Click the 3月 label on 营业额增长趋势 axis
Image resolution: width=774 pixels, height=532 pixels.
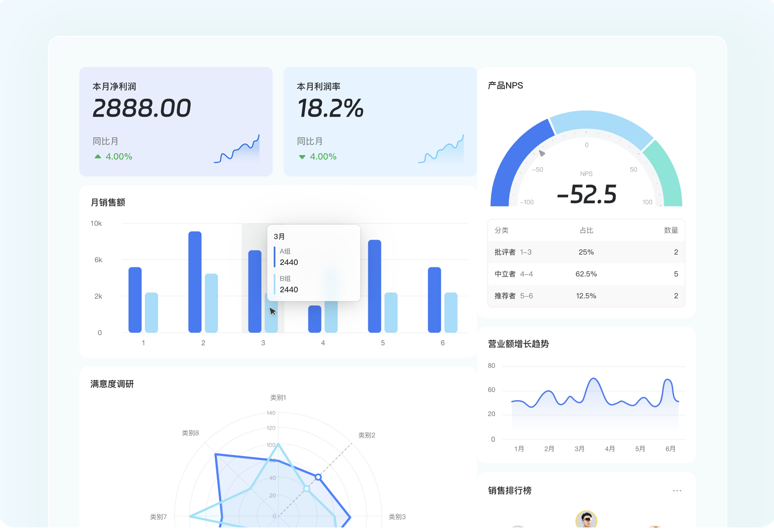pos(579,449)
